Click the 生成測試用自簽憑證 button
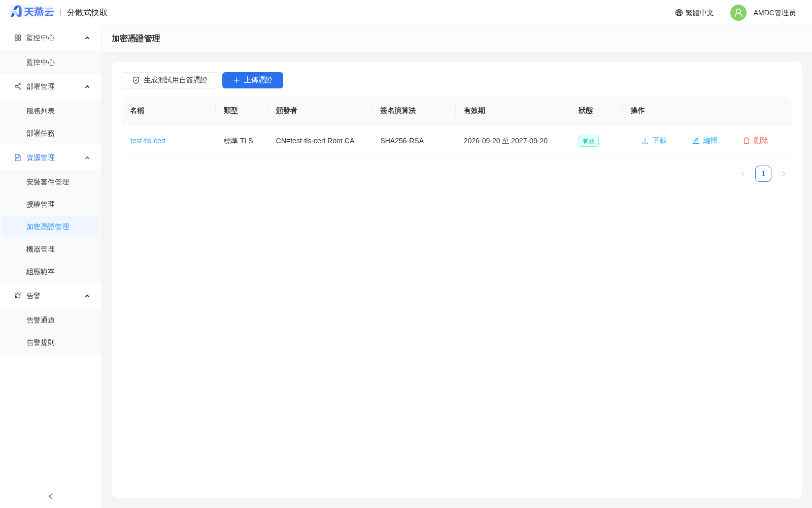The height and width of the screenshot is (508, 812). click(x=170, y=80)
